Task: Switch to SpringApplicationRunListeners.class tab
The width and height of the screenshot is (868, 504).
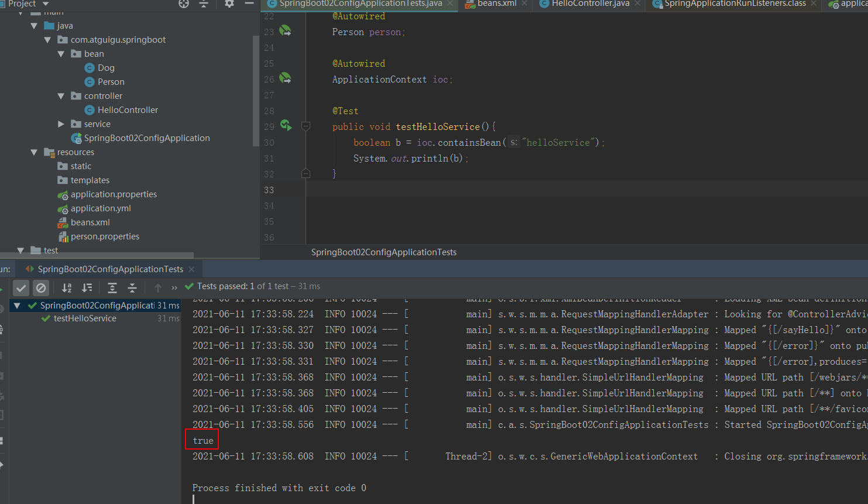Action: point(735,4)
